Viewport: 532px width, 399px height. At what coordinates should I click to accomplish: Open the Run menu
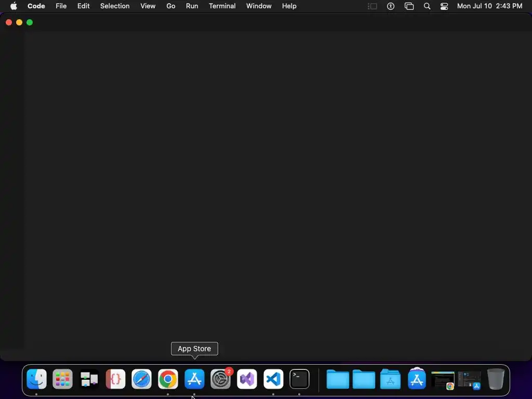[192, 6]
